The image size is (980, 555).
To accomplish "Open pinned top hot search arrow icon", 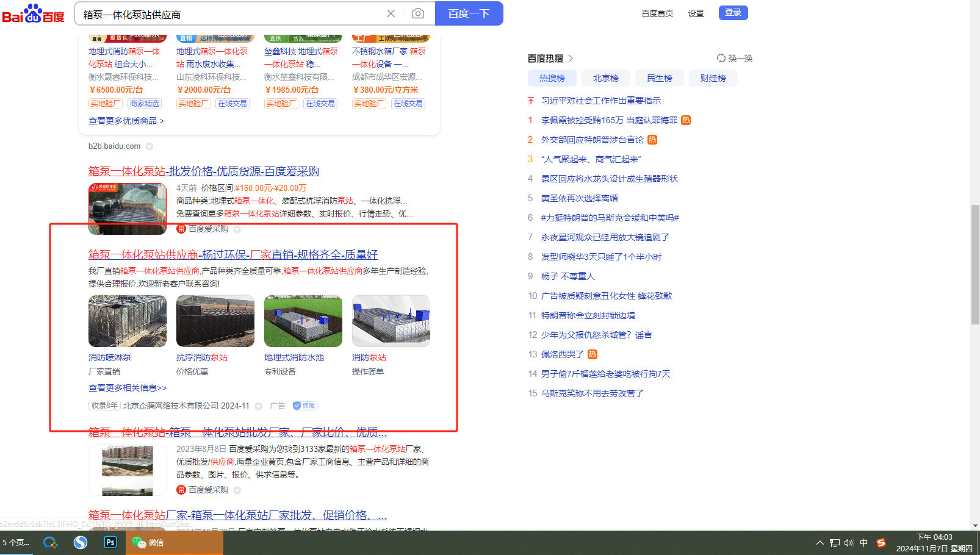I will click(531, 101).
